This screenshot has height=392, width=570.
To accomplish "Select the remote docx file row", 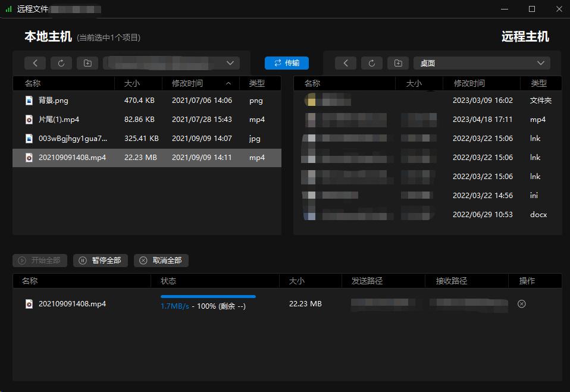I will pos(427,215).
